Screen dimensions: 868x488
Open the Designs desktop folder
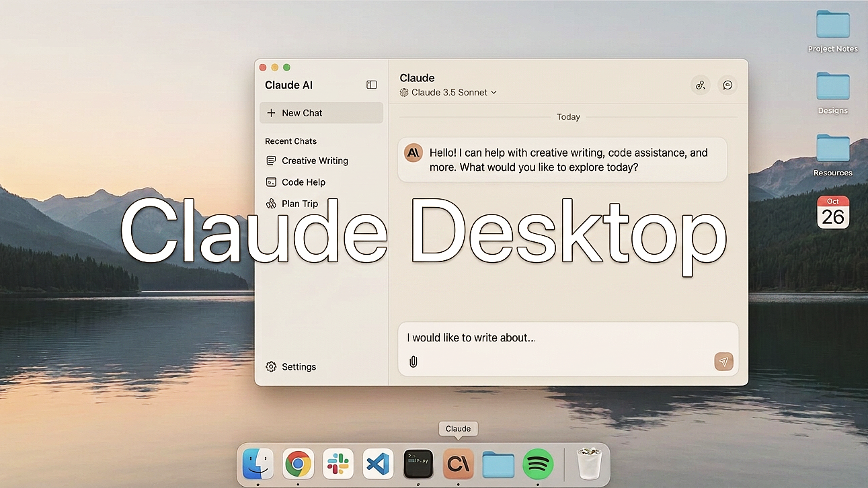point(833,93)
